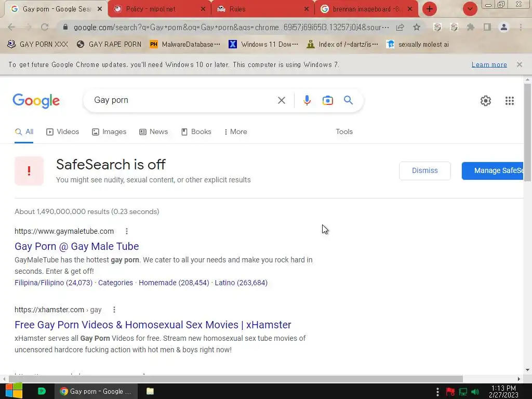
Task: Open the tab search dropdown arrow
Action: click(x=470, y=9)
